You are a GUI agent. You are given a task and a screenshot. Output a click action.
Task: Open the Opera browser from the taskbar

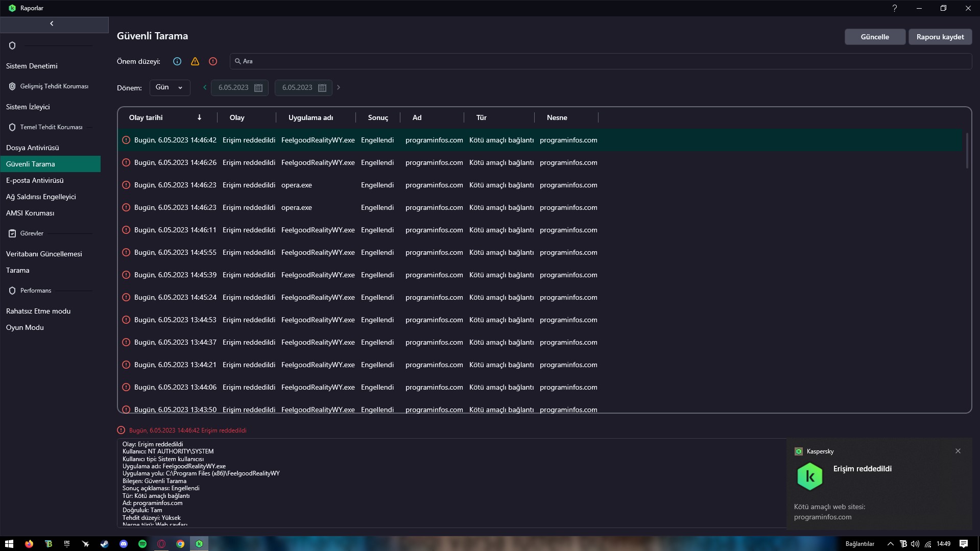(x=161, y=544)
